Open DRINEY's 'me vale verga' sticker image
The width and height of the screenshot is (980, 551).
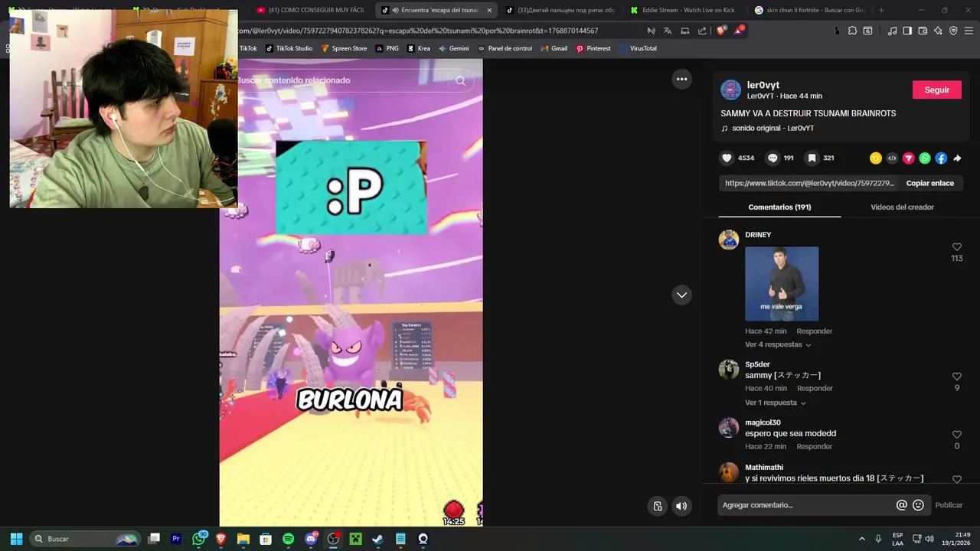coord(782,284)
